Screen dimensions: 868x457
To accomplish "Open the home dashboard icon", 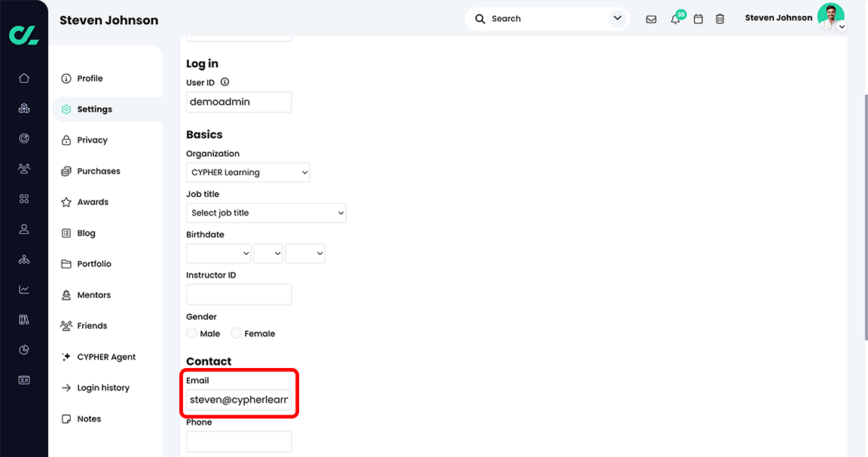I will pos(23,78).
